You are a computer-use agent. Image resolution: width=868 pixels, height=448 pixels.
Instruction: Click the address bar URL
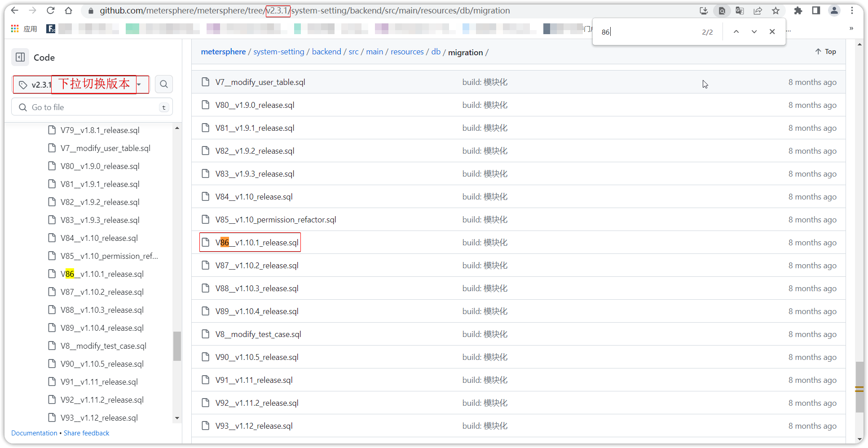pos(304,10)
